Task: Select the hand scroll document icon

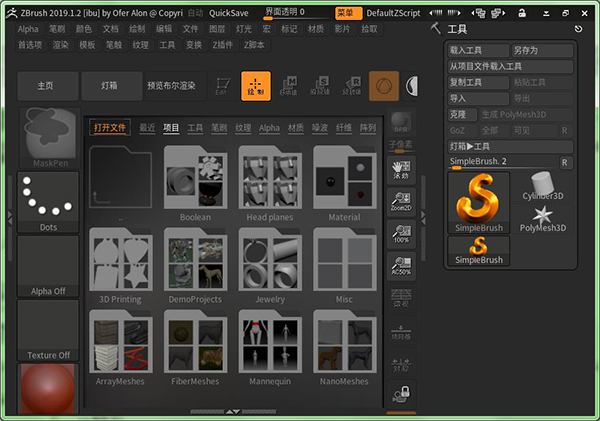Action: pos(401,170)
